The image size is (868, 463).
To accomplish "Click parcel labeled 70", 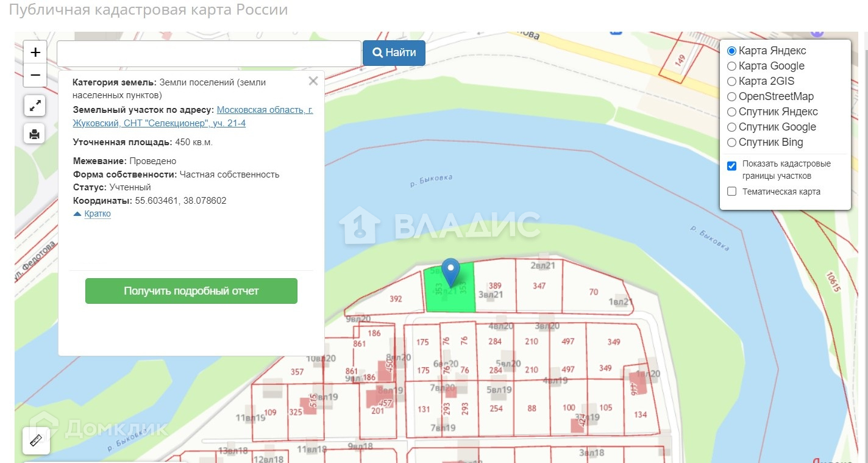I will (x=594, y=292).
